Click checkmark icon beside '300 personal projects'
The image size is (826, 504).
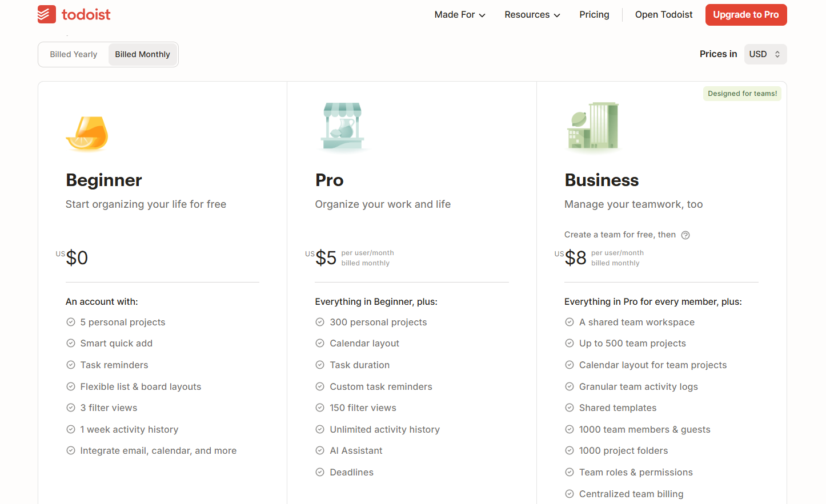(320, 322)
